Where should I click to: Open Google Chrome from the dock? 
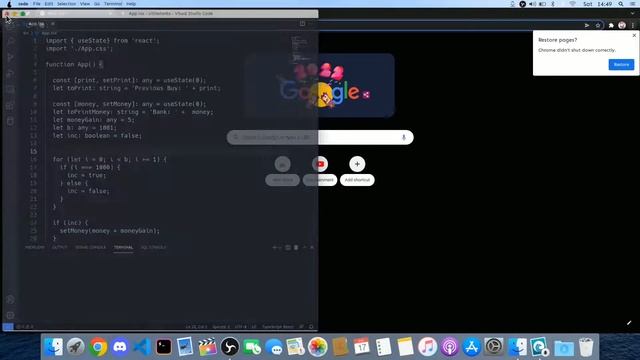(98, 347)
